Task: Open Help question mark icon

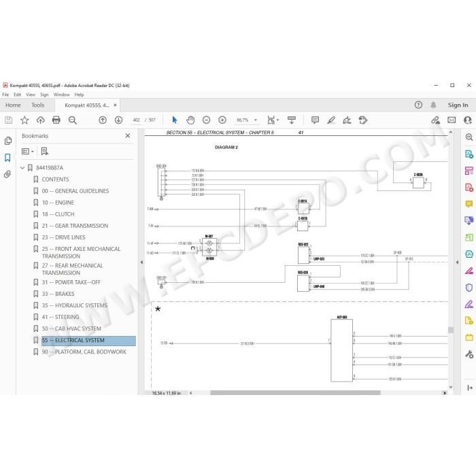Action: coord(418,105)
